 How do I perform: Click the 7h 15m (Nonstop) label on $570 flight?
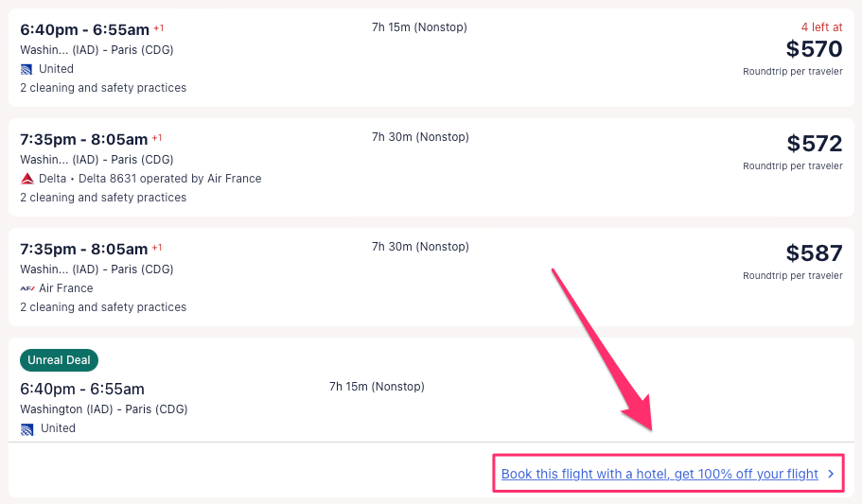pos(419,27)
